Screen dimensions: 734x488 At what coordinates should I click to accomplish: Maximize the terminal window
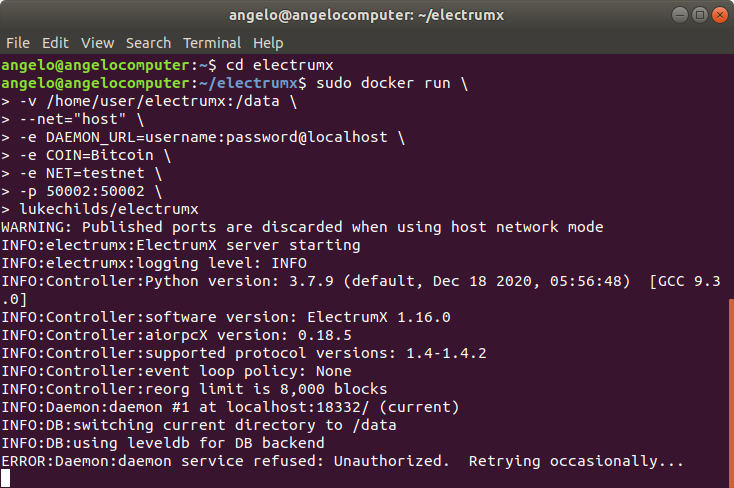[700, 15]
